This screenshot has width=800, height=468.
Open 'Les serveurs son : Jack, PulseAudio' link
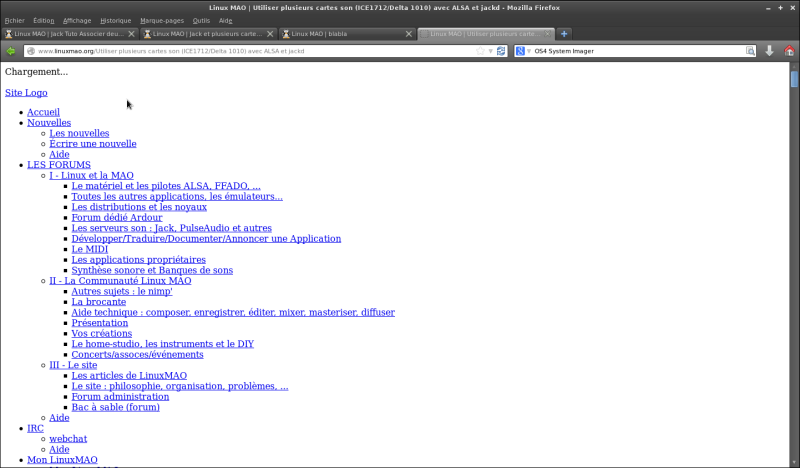(171, 228)
